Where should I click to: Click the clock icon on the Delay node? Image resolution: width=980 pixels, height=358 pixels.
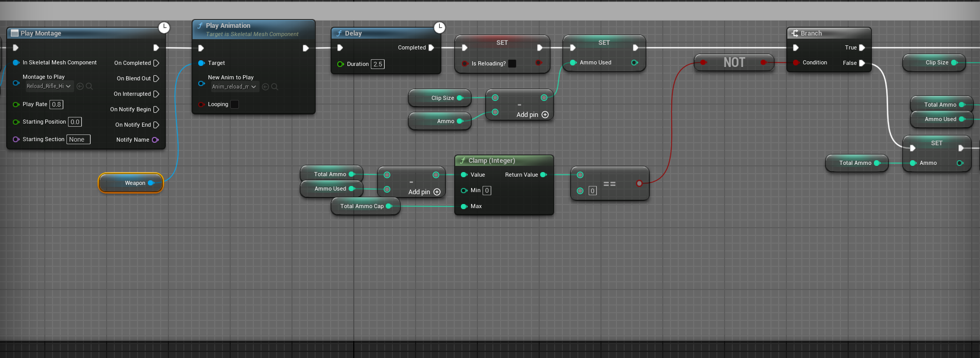coord(439,27)
